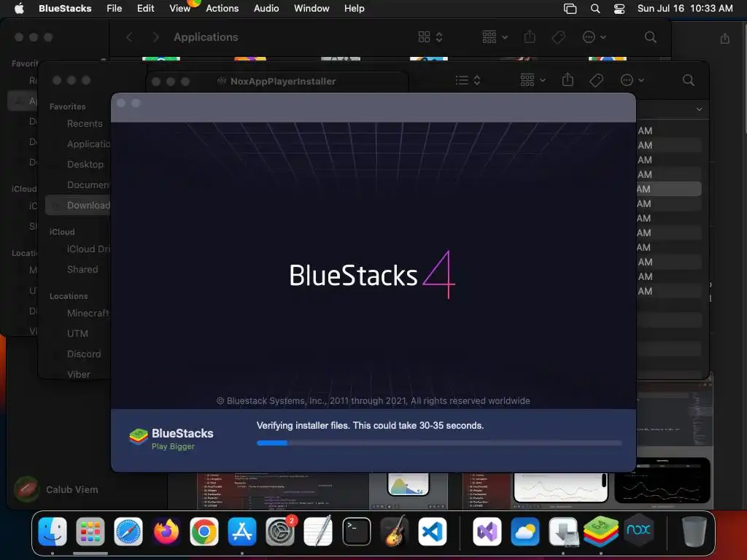Screen dimensions: 747x560
Task: Open the Window menu
Action: pyautogui.click(x=311, y=9)
